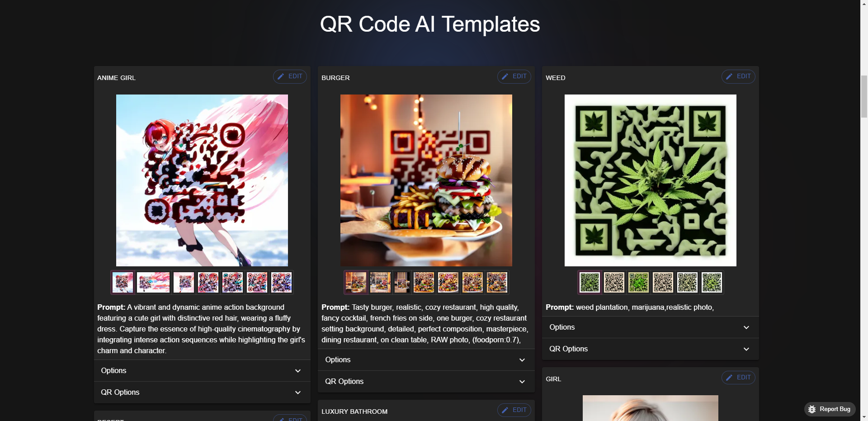868x421 pixels.
Task: Select sixth Weed thumbnail
Action: (712, 283)
